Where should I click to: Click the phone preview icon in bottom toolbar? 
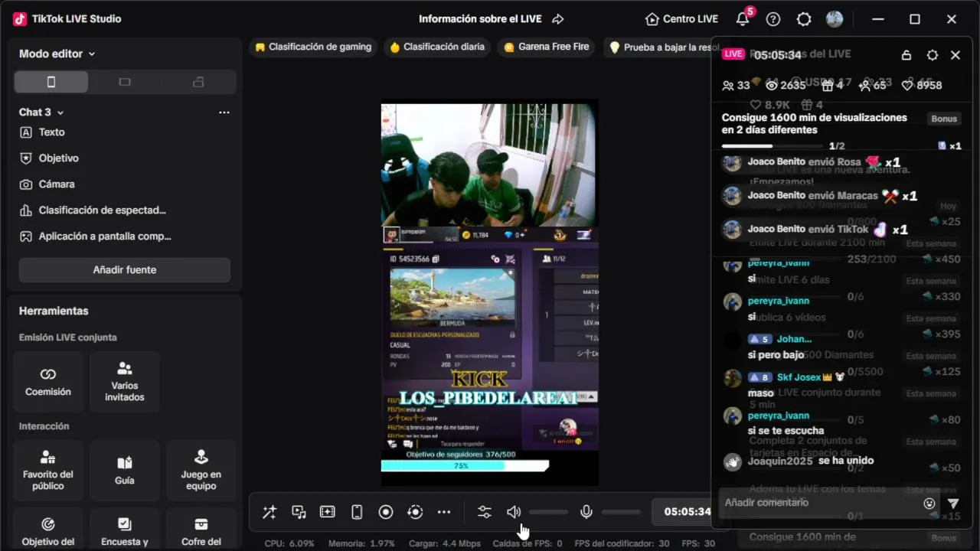click(x=357, y=512)
